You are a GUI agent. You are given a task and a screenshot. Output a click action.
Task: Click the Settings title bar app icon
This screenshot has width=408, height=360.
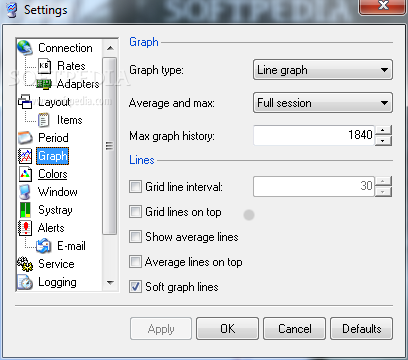coord(12,10)
